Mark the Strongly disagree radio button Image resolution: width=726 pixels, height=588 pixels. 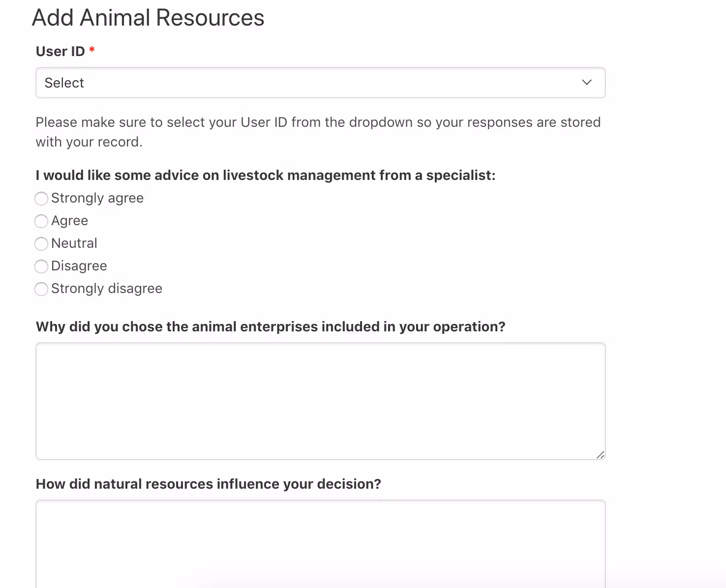tap(41, 289)
